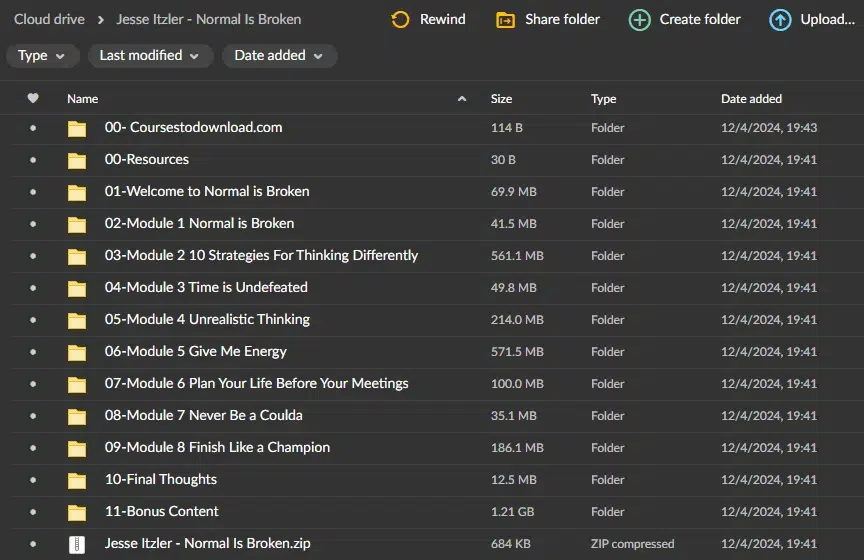Click folder icon for 02-Module 1 Normal is Broken

pyautogui.click(x=77, y=224)
